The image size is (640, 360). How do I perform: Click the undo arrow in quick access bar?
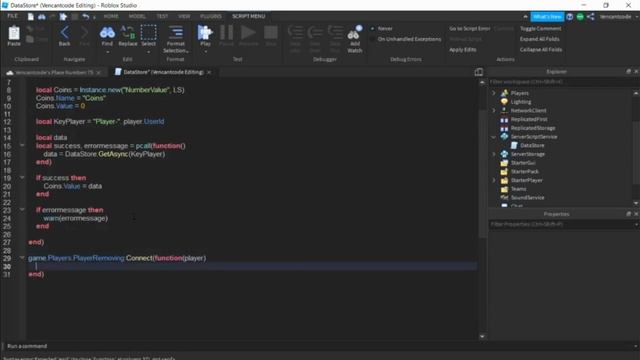pos(85,16)
